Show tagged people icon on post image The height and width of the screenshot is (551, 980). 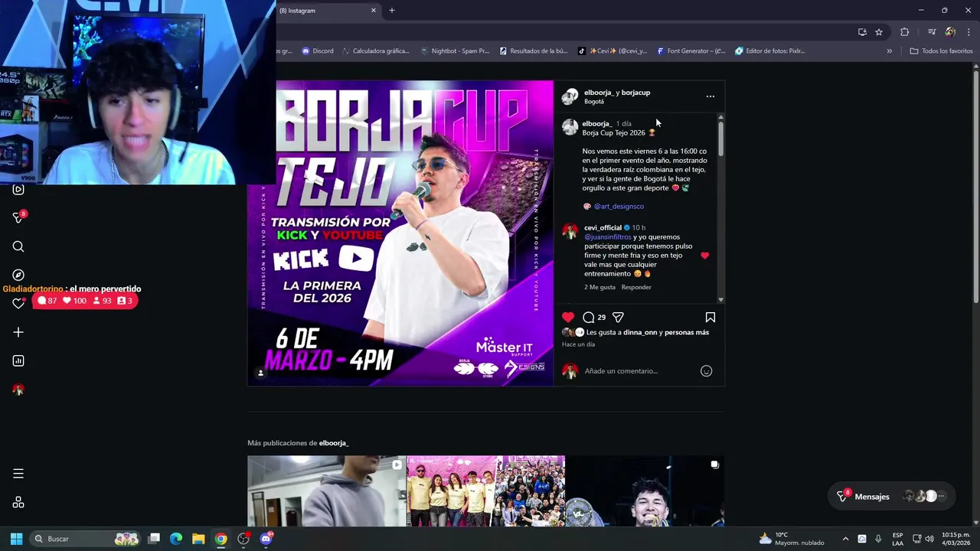tap(260, 373)
